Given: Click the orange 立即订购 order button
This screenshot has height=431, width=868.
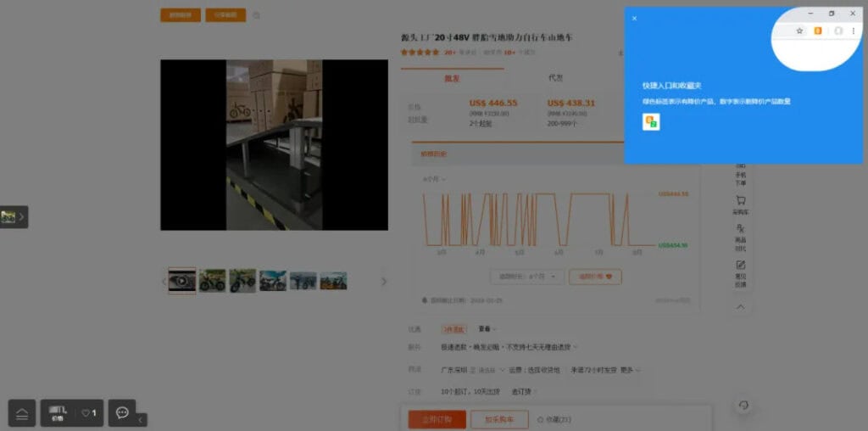Looking at the screenshot, I should tap(437, 419).
